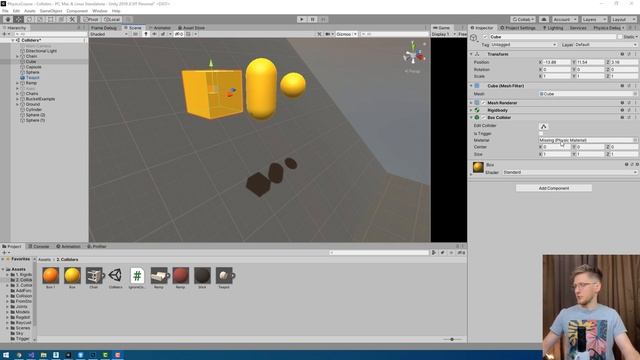
Task: Toggle Local handle rotation mode
Action: (111, 19)
